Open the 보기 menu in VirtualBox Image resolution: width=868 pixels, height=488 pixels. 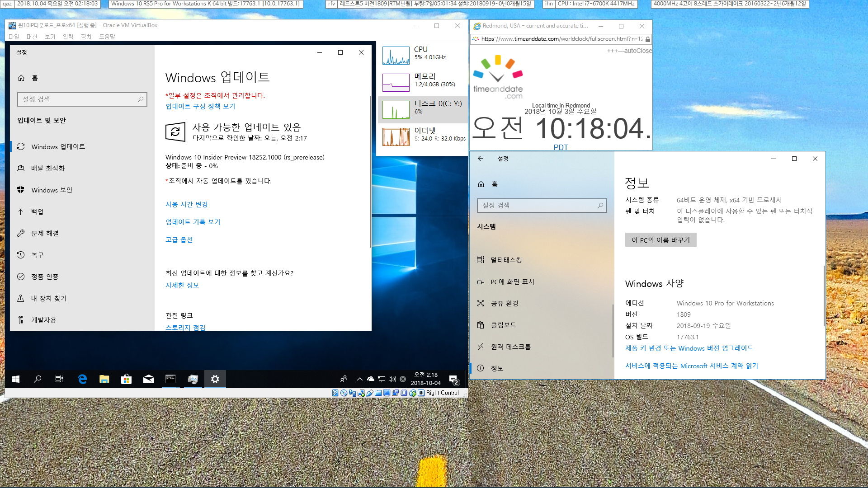click(50, 37)
